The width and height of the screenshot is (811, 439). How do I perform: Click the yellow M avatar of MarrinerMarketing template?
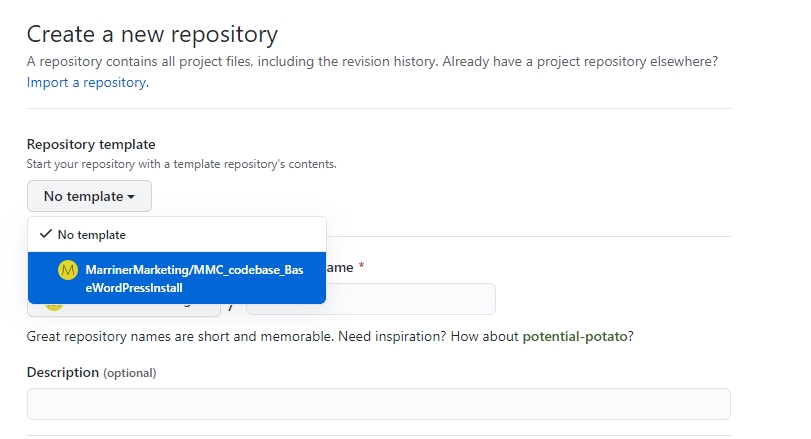[x=68, y=270]
